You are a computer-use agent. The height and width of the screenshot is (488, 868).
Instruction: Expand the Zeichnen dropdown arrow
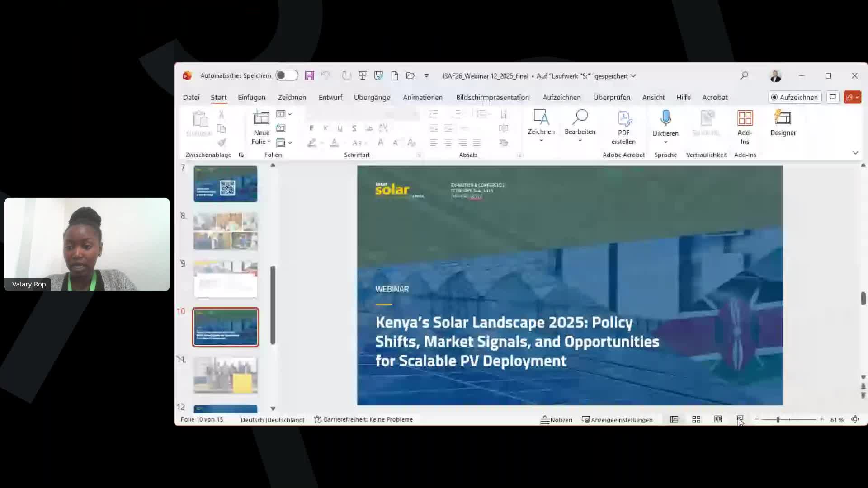541,141
